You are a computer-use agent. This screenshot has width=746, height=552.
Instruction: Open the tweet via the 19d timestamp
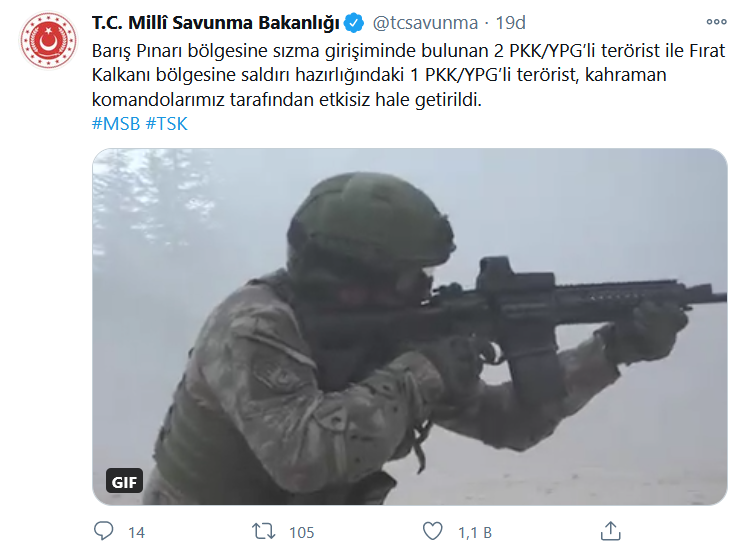pyautogui.click(x=510, y=23)
